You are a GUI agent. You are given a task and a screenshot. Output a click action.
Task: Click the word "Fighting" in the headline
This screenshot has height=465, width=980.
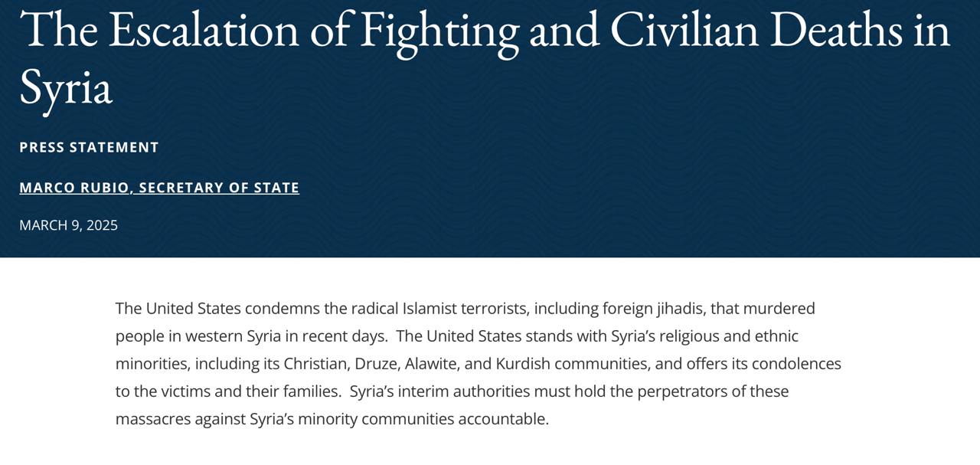(x=438, y=31)
